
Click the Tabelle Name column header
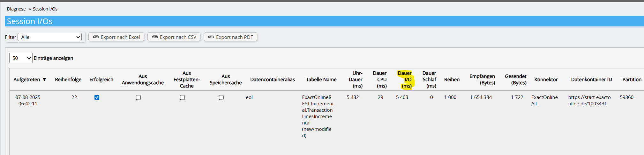(321, 80)
